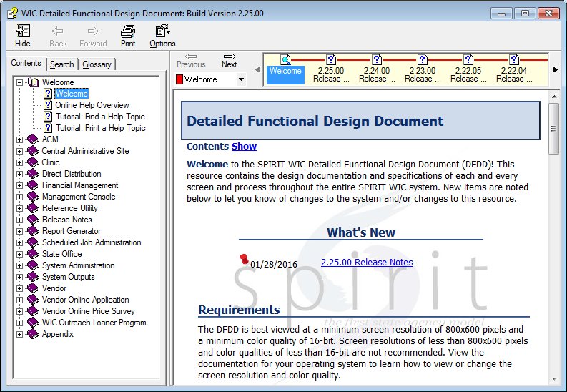The width and height of the screenshot is (567, 392).
Task: Collapse the Welcome tree node
Action: 20,82
